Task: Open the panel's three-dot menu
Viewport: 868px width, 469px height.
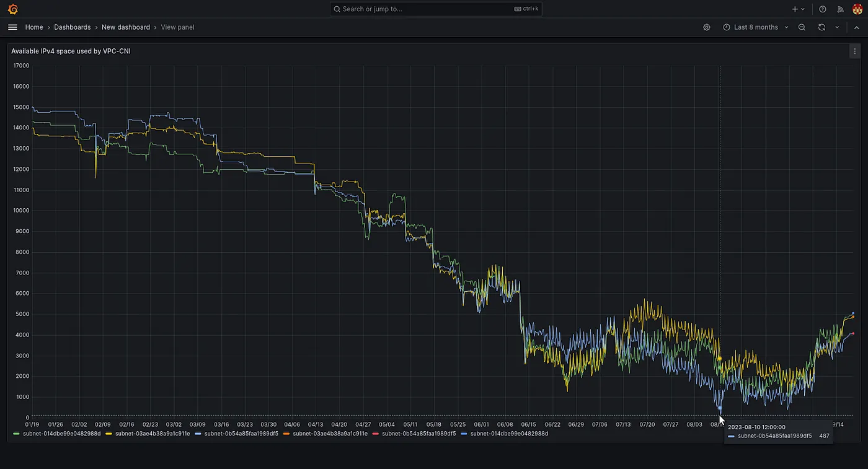Action: click(x=856, y=52)
